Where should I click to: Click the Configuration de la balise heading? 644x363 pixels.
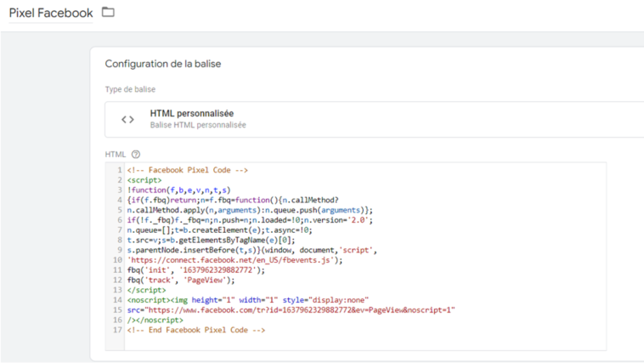(163, 64)
